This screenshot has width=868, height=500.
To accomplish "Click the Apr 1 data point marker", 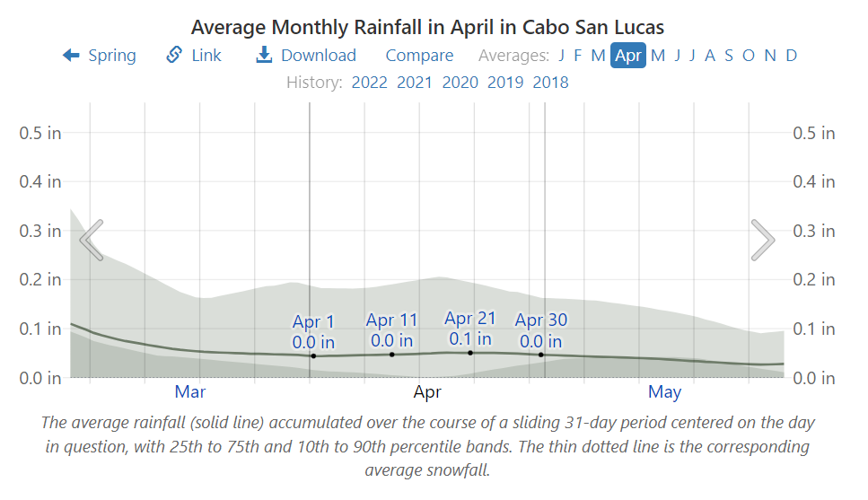I will coord(313,355).
